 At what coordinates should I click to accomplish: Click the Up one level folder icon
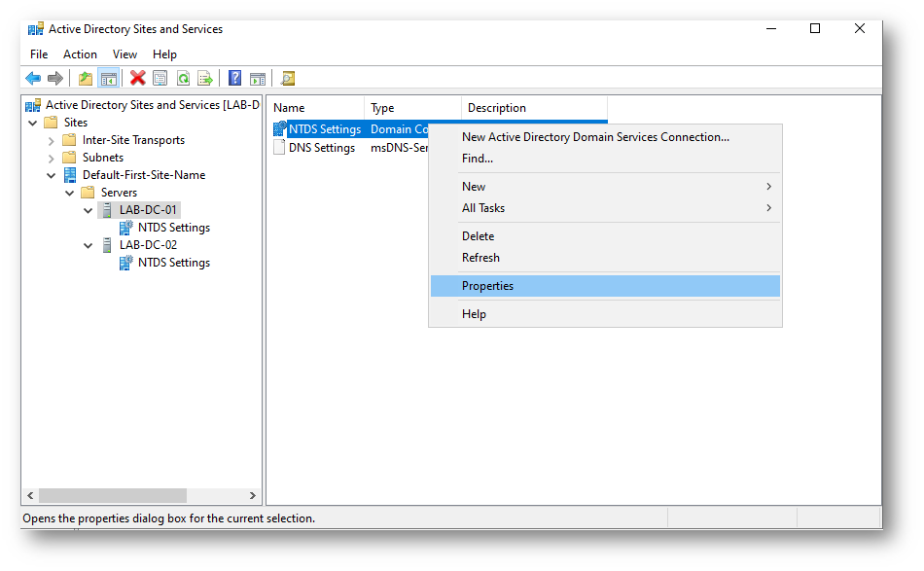(x=86, y=78)
